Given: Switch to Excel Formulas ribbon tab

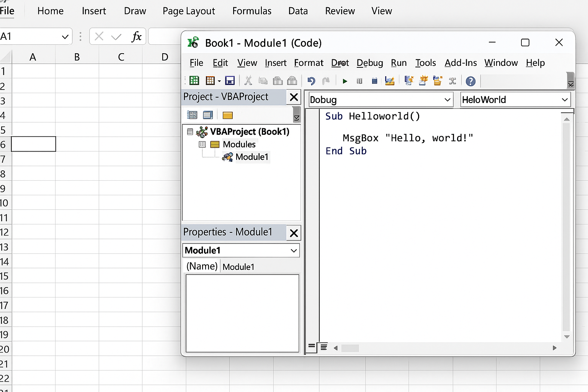Looking at the screenshot, I should click(252, 11).
